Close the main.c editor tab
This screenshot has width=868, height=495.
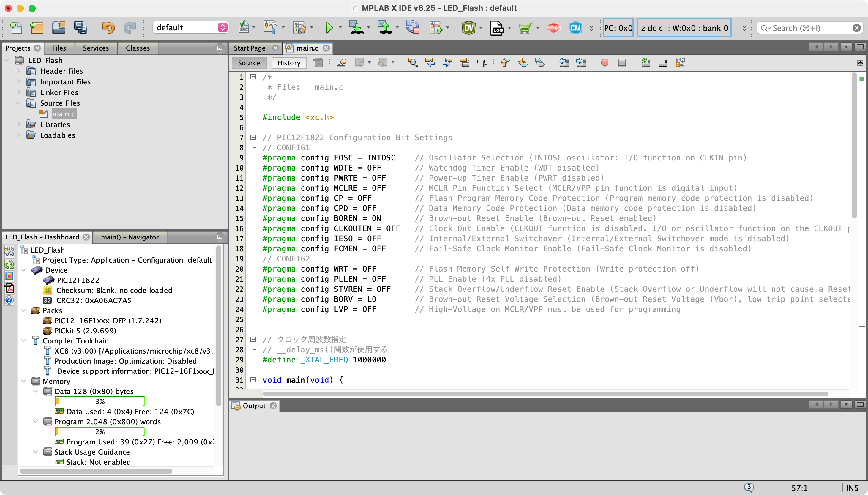tap(326, 48)
